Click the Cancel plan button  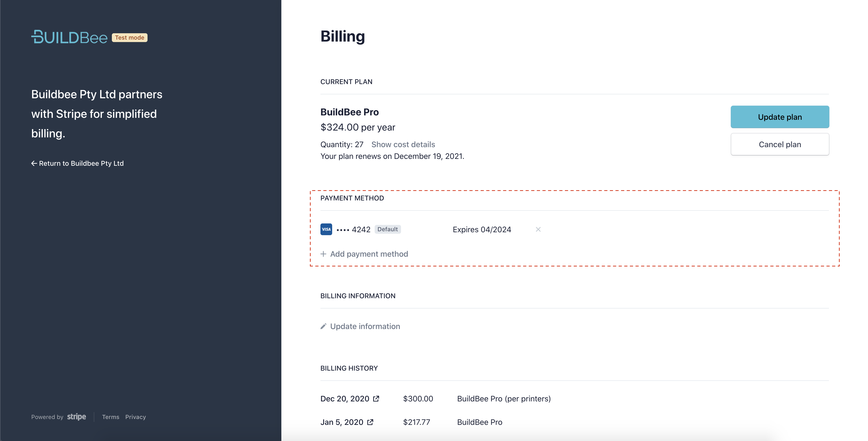pos(780,144)
